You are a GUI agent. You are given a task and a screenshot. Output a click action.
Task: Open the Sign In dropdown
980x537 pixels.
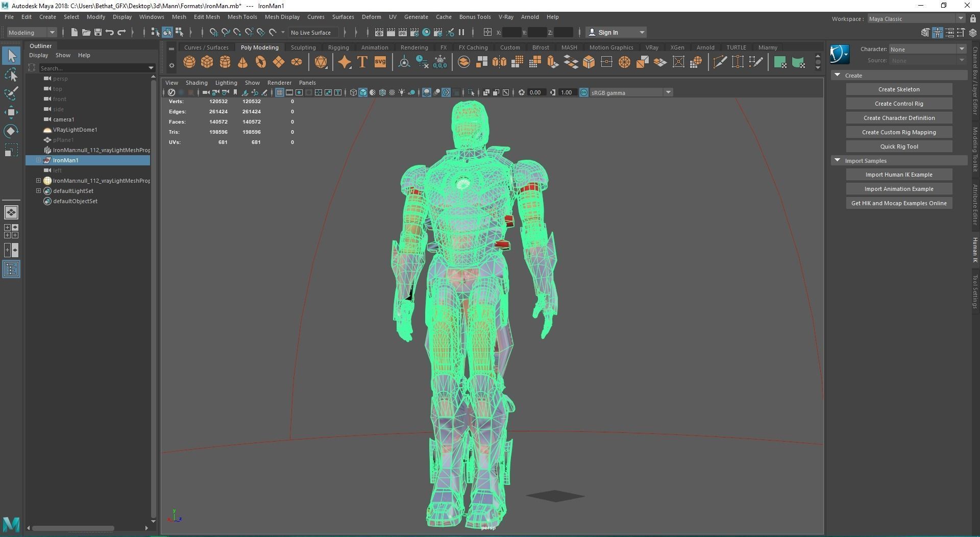(616, 32)
